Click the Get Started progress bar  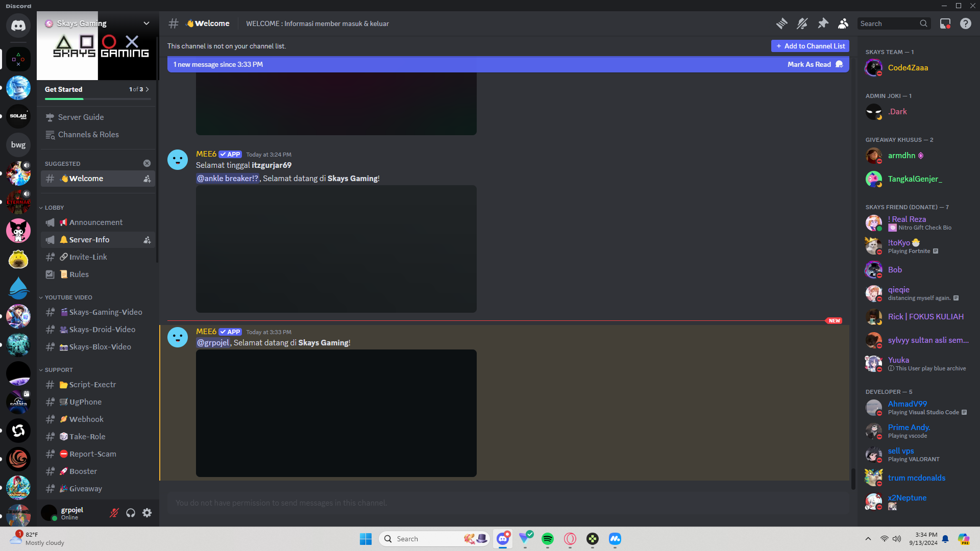[97, 99]
